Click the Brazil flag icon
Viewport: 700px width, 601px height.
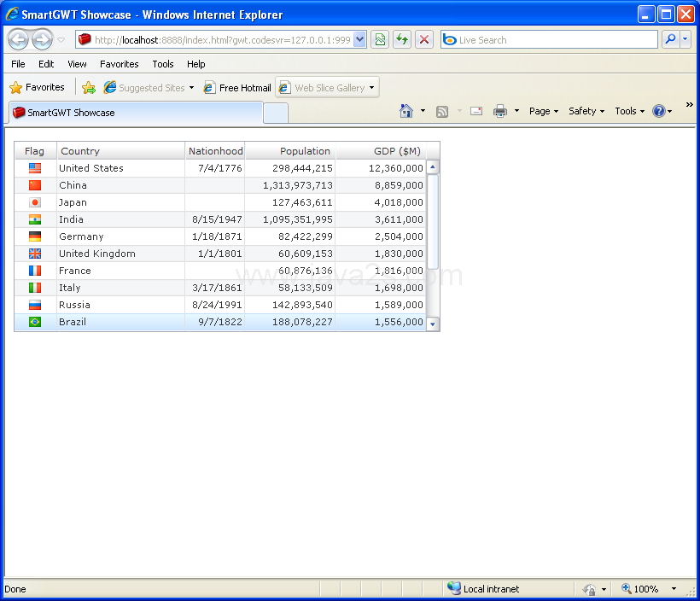click(x=35, y=322)
